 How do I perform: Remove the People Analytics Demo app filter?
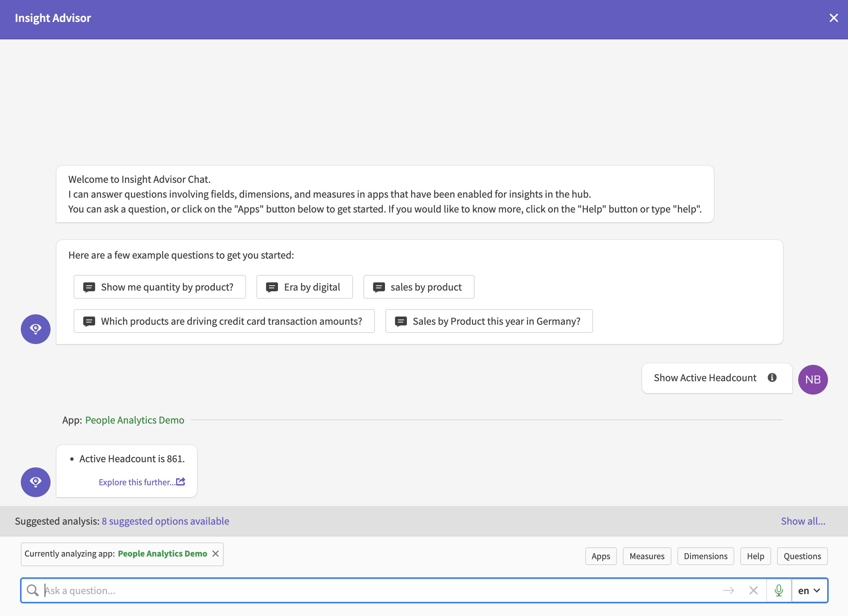(x=216, y=554)
